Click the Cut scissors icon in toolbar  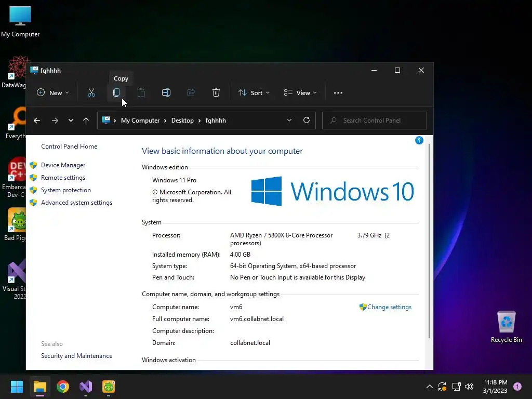tap(91, 92)
